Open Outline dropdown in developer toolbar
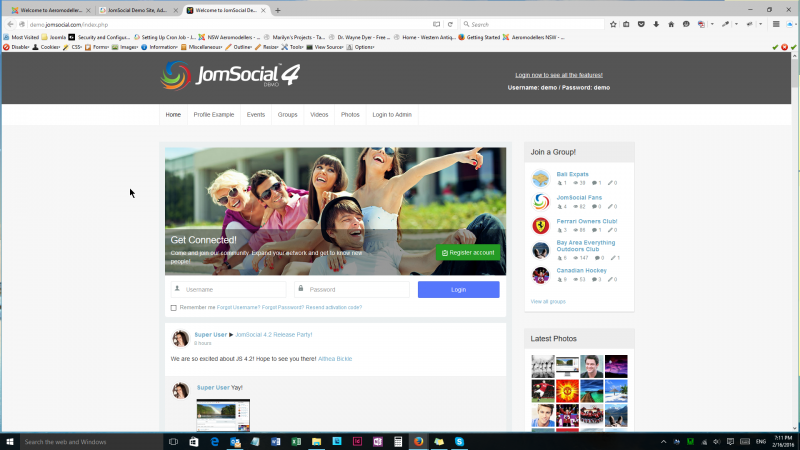This screenshot has height=450, width=800. (239, 47)
